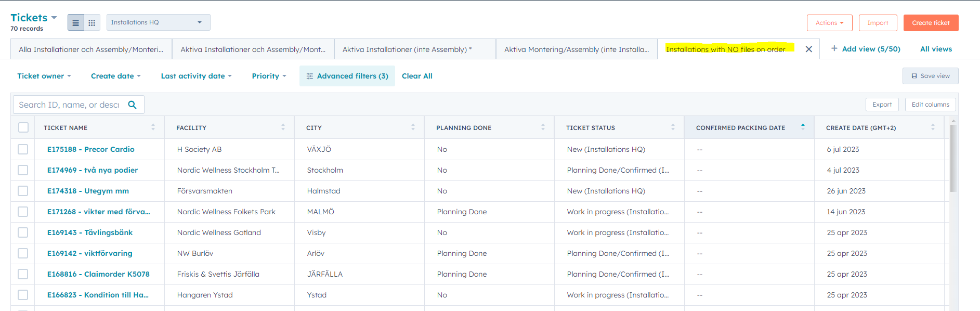
Task: Select the checkbox for E169143 - Tävlingsbänk
Action: 23,232
